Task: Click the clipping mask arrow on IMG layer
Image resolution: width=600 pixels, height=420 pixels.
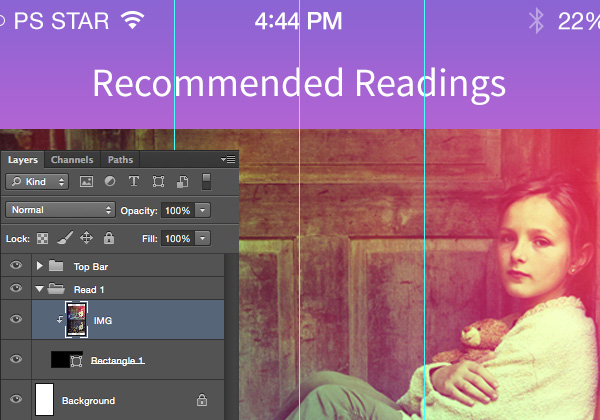Action: (x=60, y=319)
